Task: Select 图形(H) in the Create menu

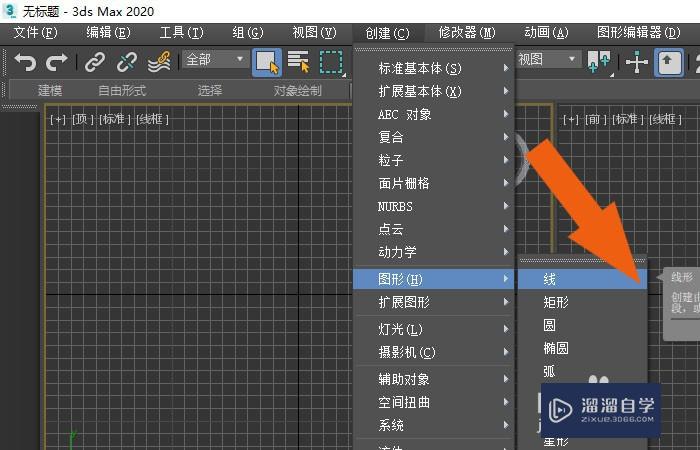Action: (x=433, y=279)
